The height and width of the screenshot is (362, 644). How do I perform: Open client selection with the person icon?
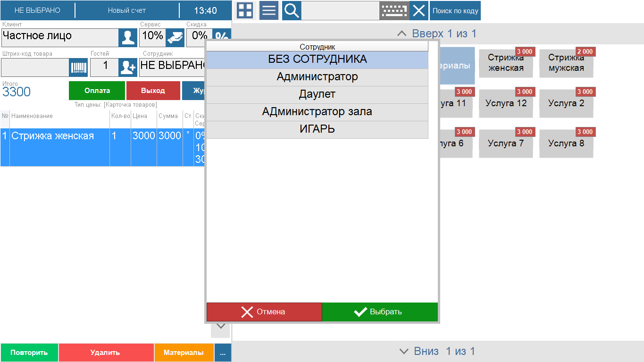pos(128,38)
